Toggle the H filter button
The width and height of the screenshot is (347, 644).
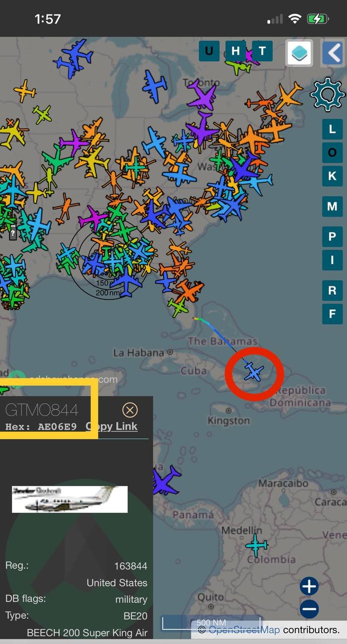tap(236, 51)
